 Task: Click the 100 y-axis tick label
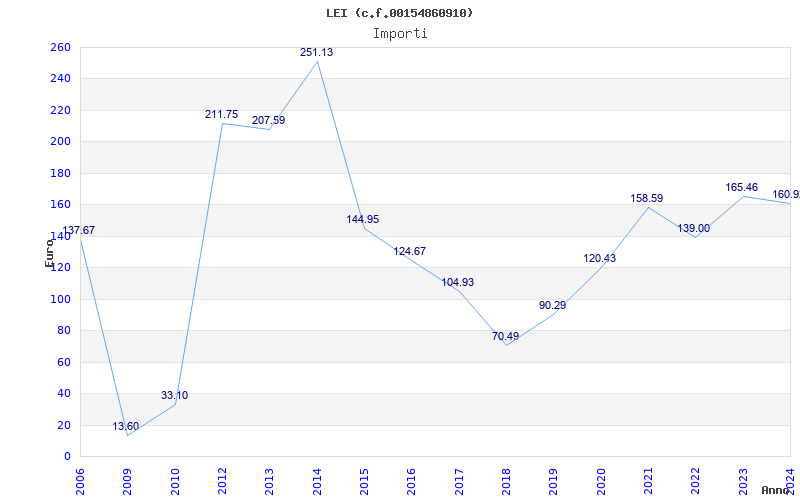[x=60, y=299]
